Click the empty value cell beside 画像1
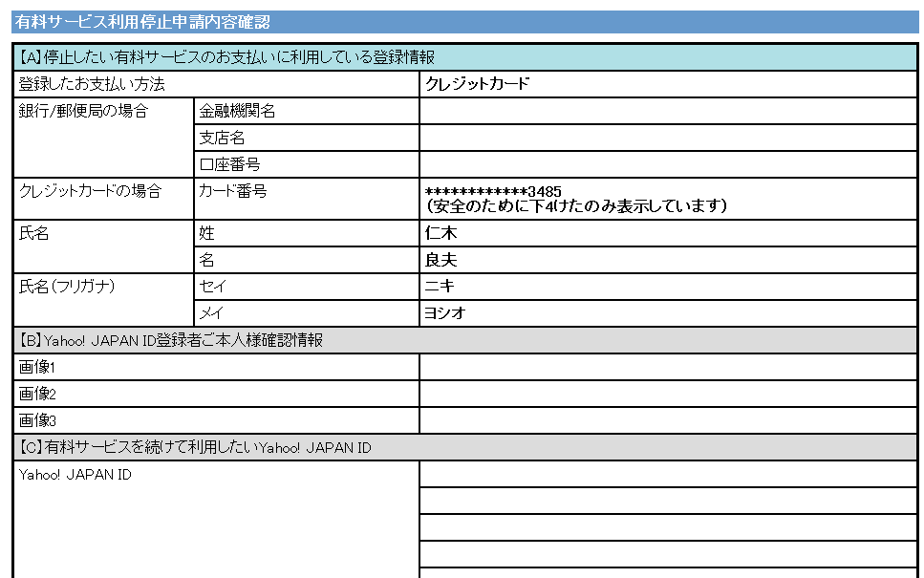924x578 pixels. point(668,367)
